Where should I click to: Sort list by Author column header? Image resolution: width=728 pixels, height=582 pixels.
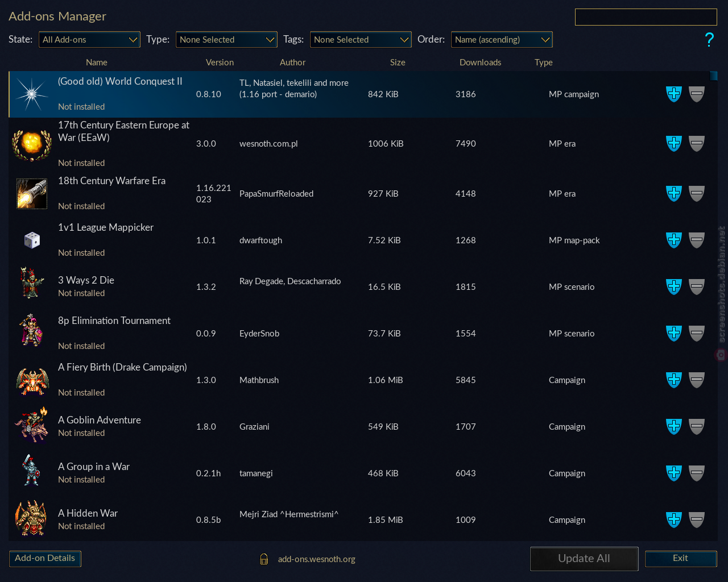point(292,63)
